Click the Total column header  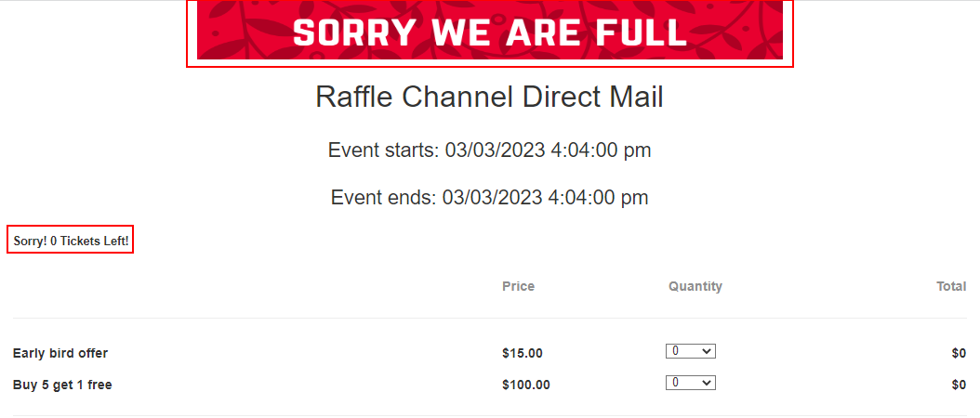tap(951, 287)
